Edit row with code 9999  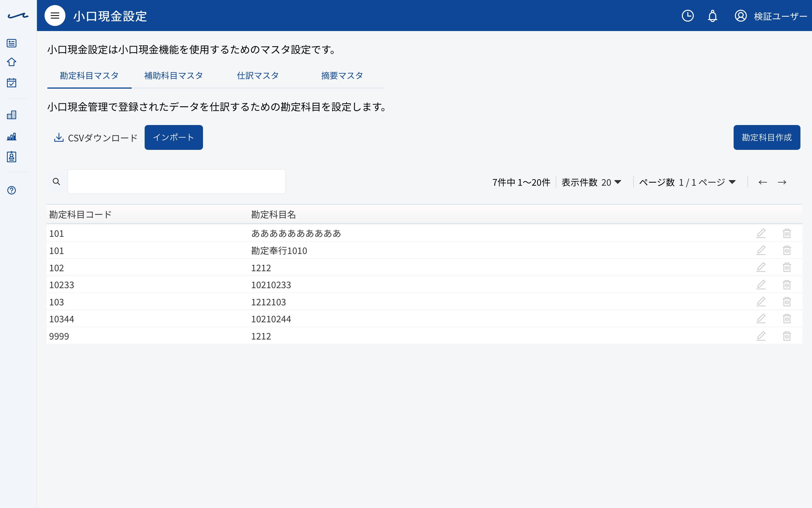coord(761,336)
